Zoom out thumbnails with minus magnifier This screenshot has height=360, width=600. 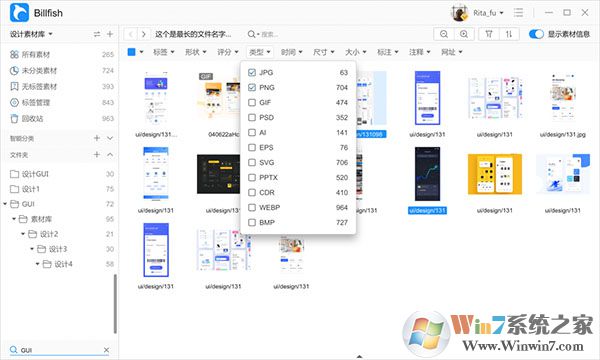(444, 34)
